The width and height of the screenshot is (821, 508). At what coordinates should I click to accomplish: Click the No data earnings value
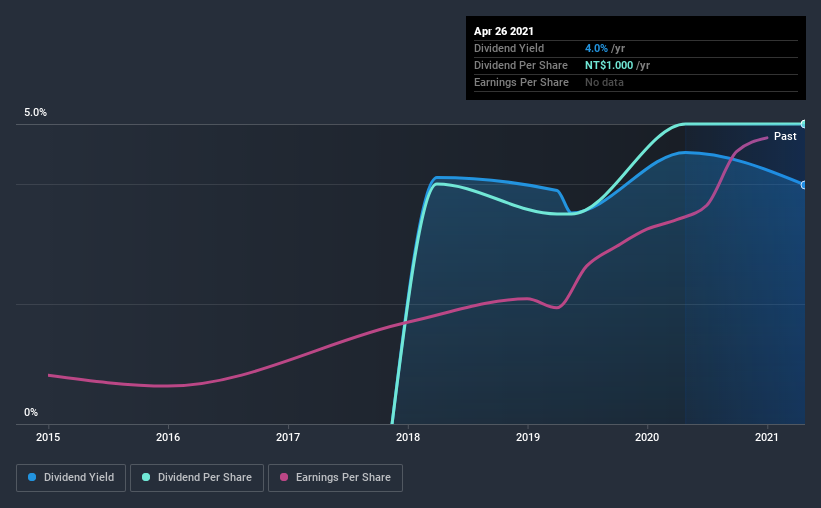(x=604, y=82)
